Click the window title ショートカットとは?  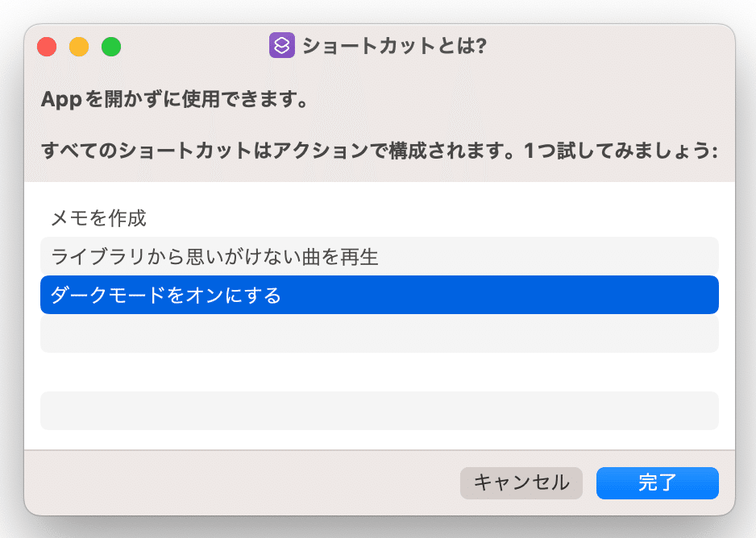394,46
